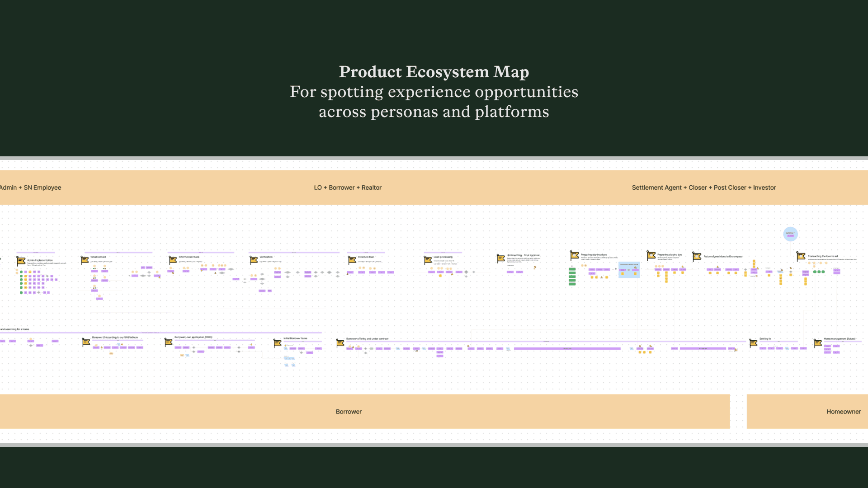Select the Loan processing flag icon
The image size is (868, 488).
pyautogui.click(x=428, y=260)
